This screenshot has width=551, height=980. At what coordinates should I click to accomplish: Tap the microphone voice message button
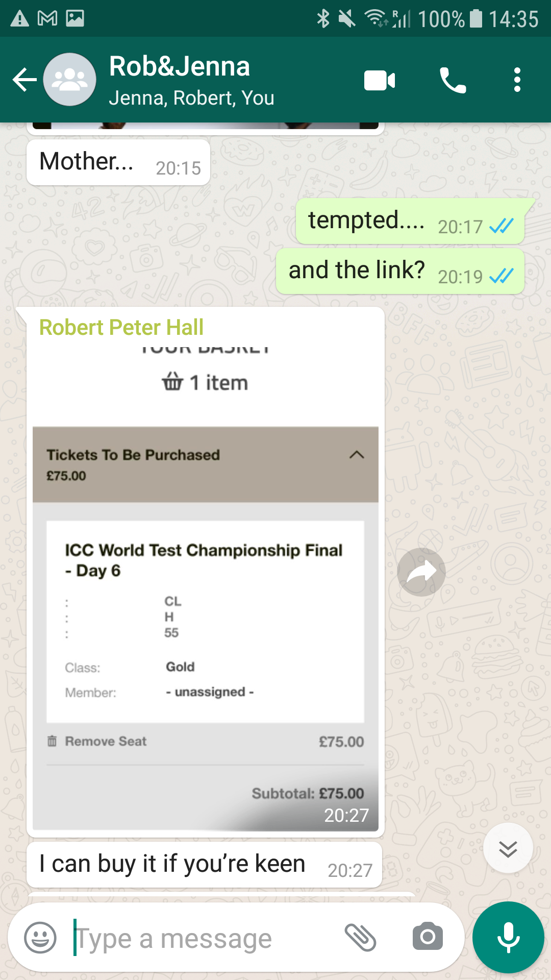(508, 938)
